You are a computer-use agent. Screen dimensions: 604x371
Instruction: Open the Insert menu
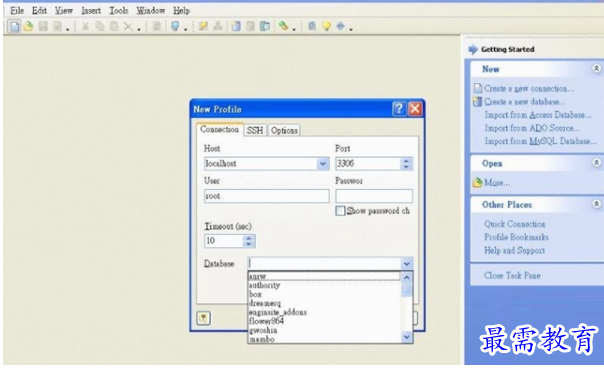(x=91, y=10)
